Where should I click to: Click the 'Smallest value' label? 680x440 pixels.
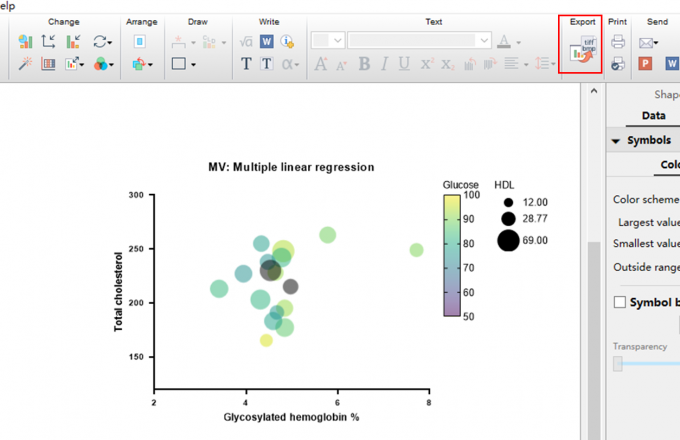[646, 244]
